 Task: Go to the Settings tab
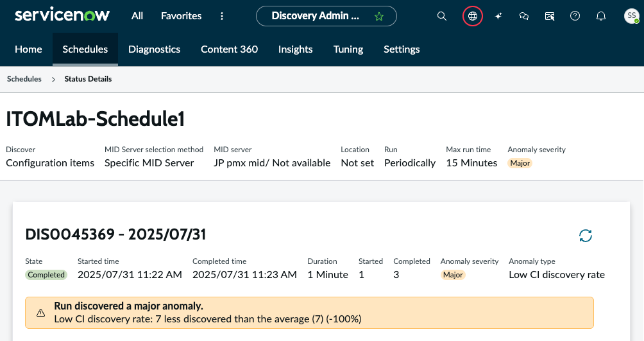pyautogui.click(x=402, y=49)
